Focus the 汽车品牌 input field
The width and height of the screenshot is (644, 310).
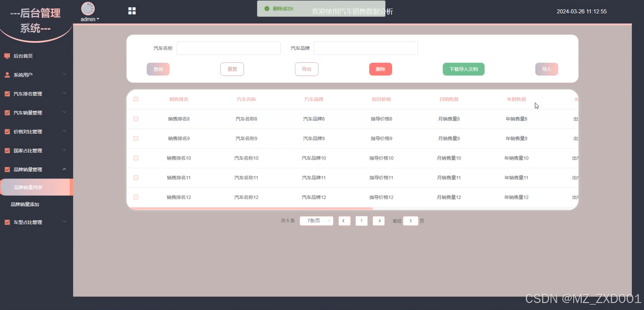[366, 48]
